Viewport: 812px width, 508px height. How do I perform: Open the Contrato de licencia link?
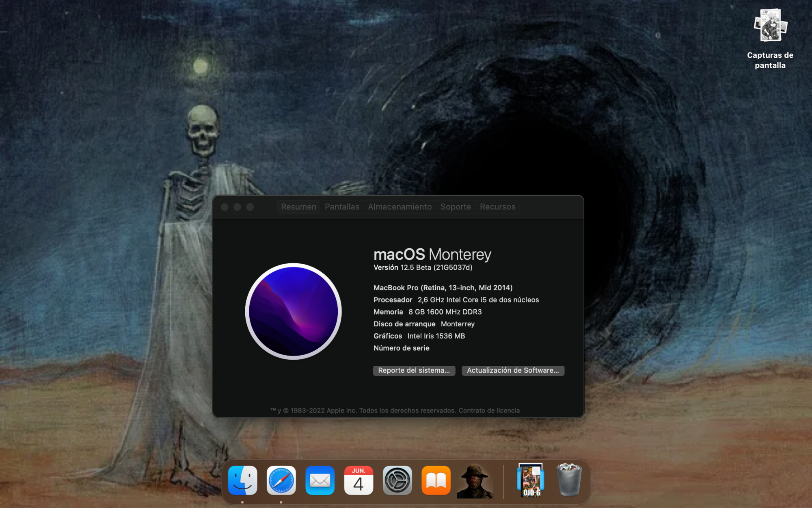pos(489,410)
